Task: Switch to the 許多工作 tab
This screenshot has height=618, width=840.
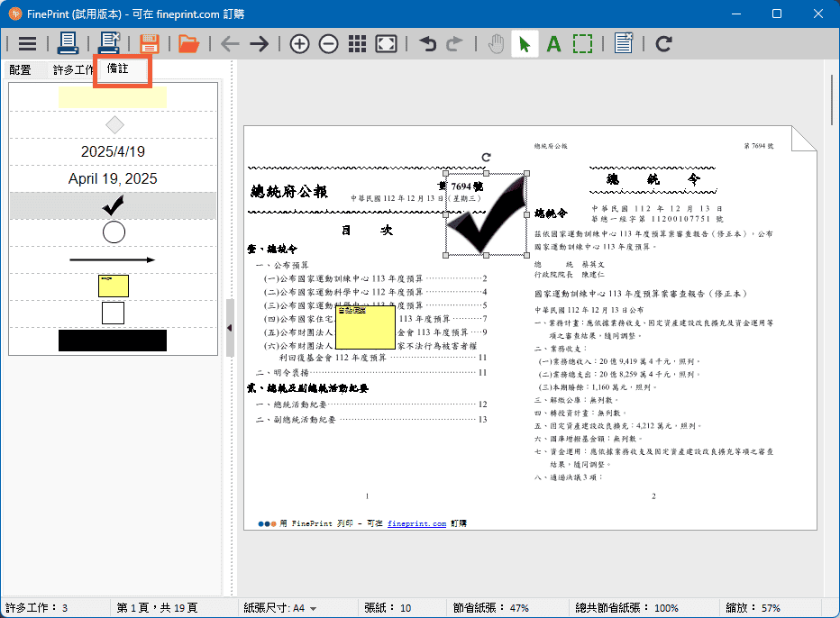Action: pos(72,70)
